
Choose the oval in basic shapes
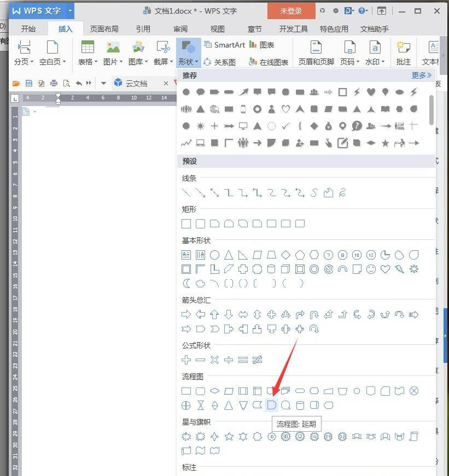214,255
